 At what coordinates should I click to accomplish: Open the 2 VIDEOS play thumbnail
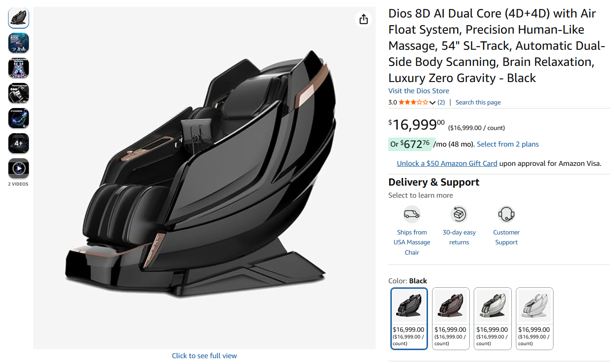(18, 169)
